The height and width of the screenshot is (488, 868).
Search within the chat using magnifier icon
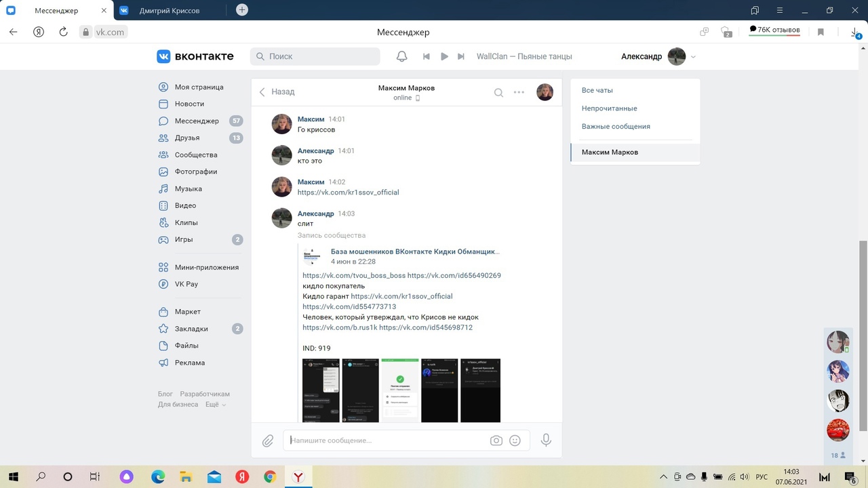point(498,93)
